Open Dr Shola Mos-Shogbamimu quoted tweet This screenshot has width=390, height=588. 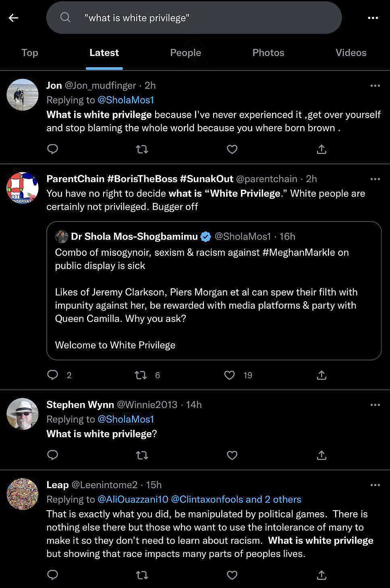214,291
